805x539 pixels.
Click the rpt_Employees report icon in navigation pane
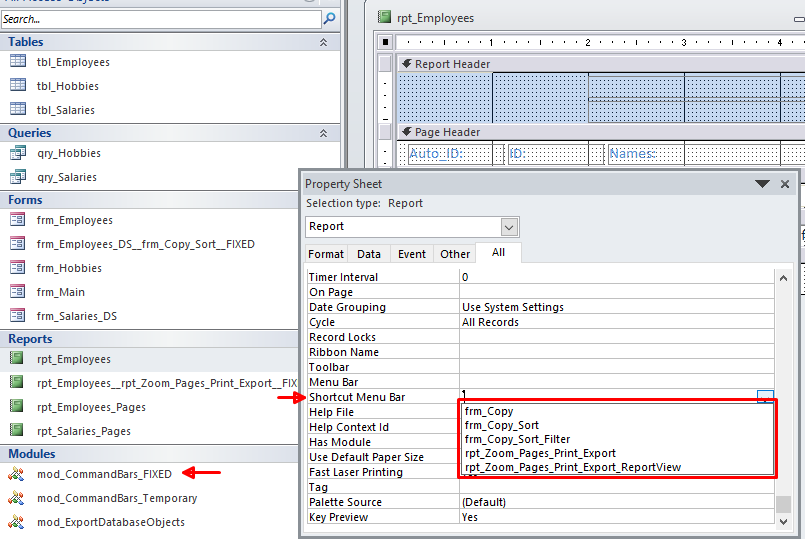click(17, 358)
